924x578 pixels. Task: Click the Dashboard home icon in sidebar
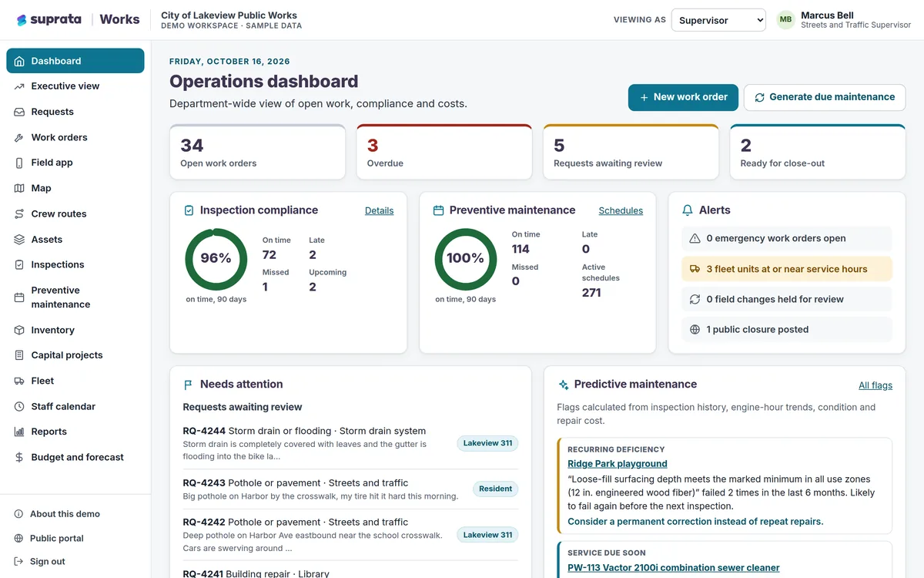click(x=19, y=61)
